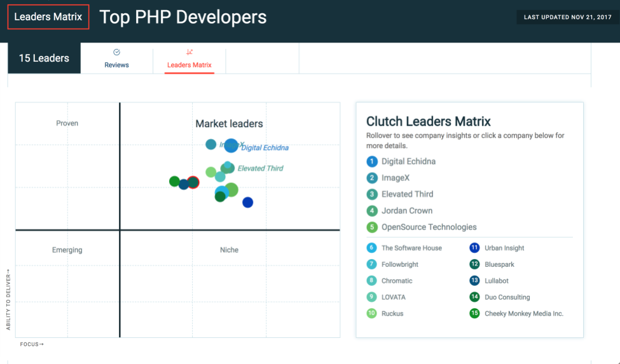This screenshot has width=620, height=364.
Task: Click number 5 badge for OpenSource Technologies
Action: coord(372,227)
